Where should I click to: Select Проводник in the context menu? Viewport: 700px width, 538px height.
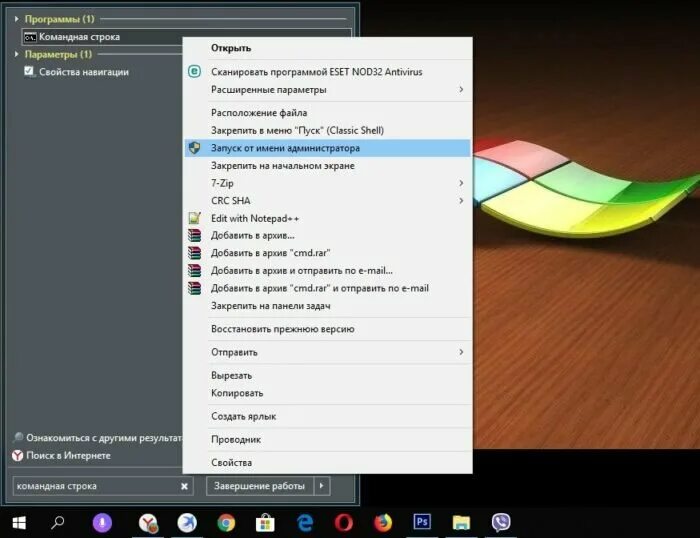328,439
